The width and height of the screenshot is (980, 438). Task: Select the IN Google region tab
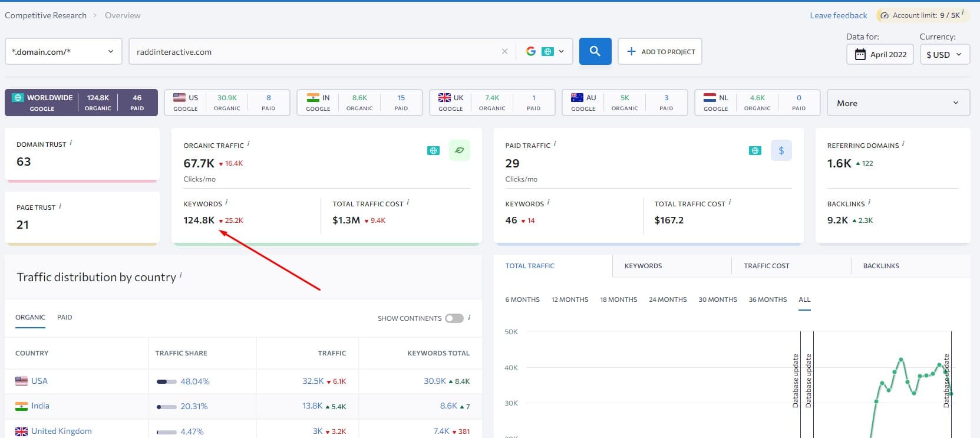(x=359, y=103)
